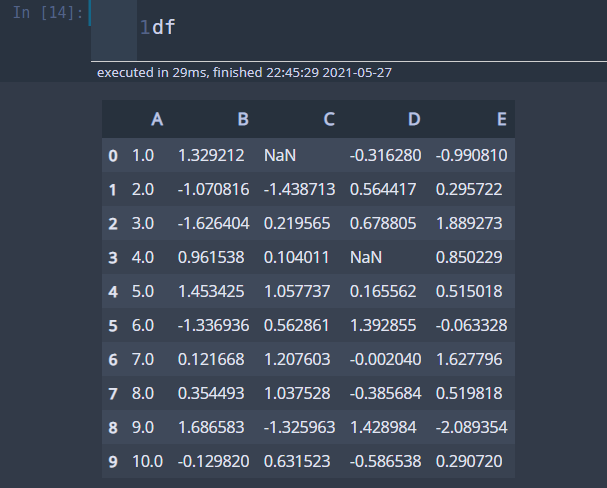
Task: Click the value 0.290720
Action: (x=469, y=462)
